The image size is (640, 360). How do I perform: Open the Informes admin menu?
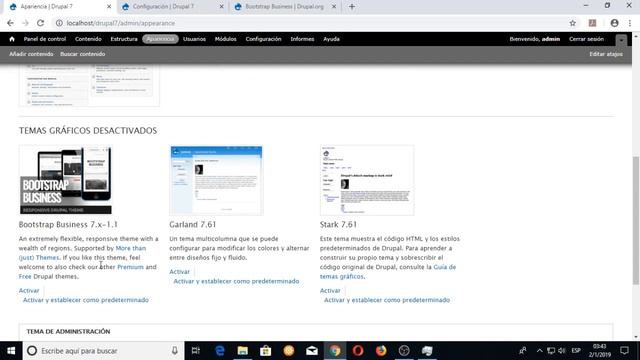click(302, 39)
